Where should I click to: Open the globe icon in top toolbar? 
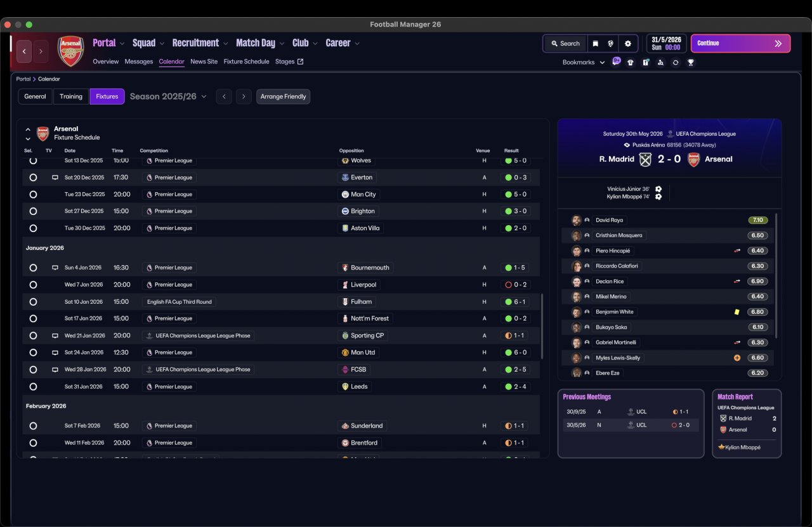611,44
